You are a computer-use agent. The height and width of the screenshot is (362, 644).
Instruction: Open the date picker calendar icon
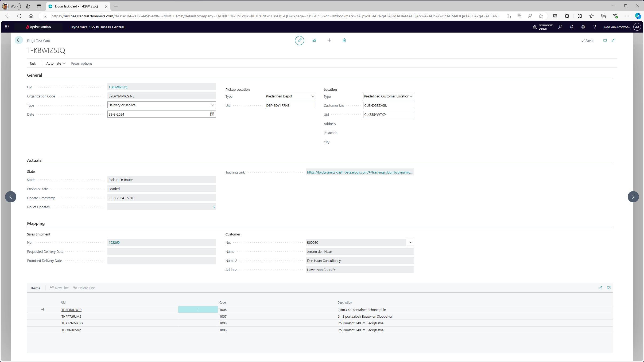(212, 114)
